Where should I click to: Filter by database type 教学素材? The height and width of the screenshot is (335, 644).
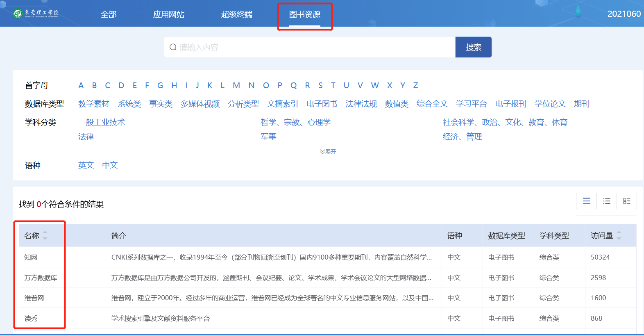click(94, 104)
